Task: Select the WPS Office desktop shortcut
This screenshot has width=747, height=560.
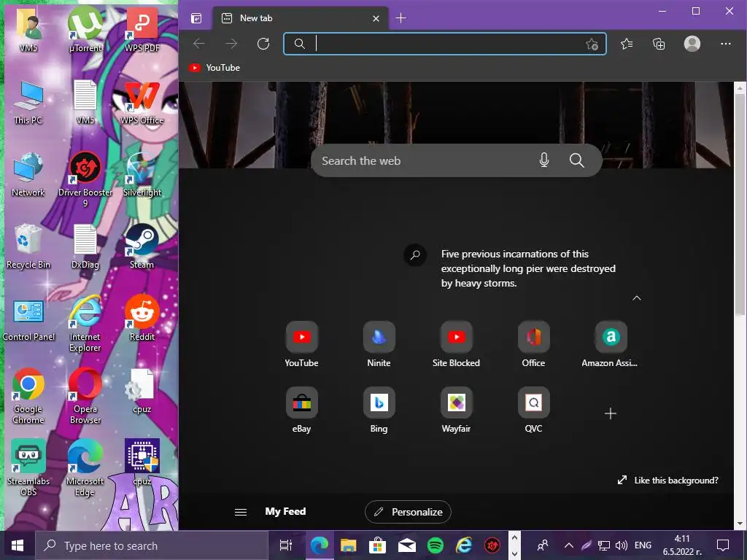Action: 142,102
